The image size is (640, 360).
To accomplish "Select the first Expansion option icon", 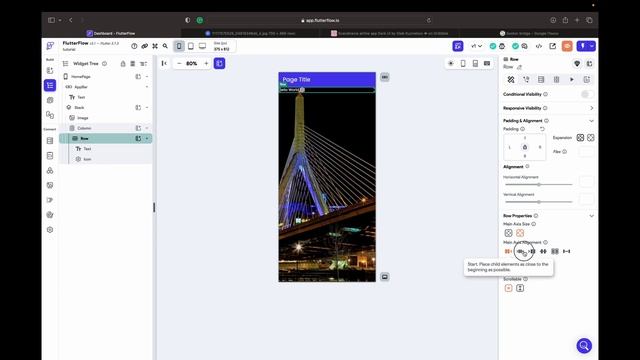I will (580, 138).
